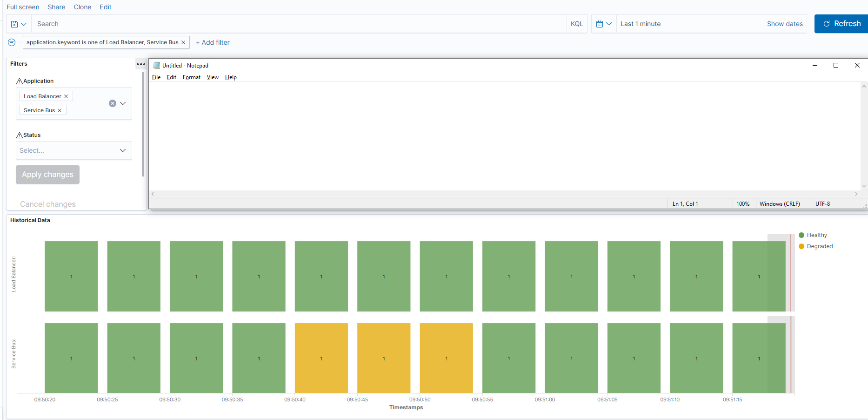Click the Share menu item

coord(56,7)
